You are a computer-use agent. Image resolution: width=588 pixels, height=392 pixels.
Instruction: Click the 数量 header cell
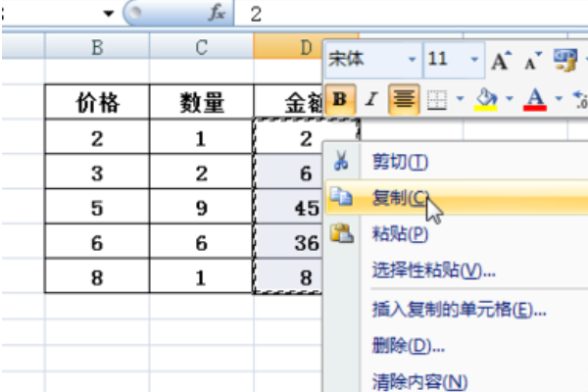[x=201, y=102]
